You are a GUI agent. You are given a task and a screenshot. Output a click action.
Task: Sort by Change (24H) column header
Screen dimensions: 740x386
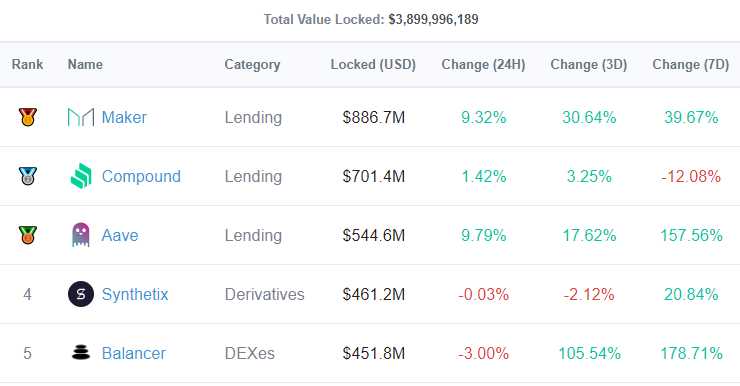[483, 65]
